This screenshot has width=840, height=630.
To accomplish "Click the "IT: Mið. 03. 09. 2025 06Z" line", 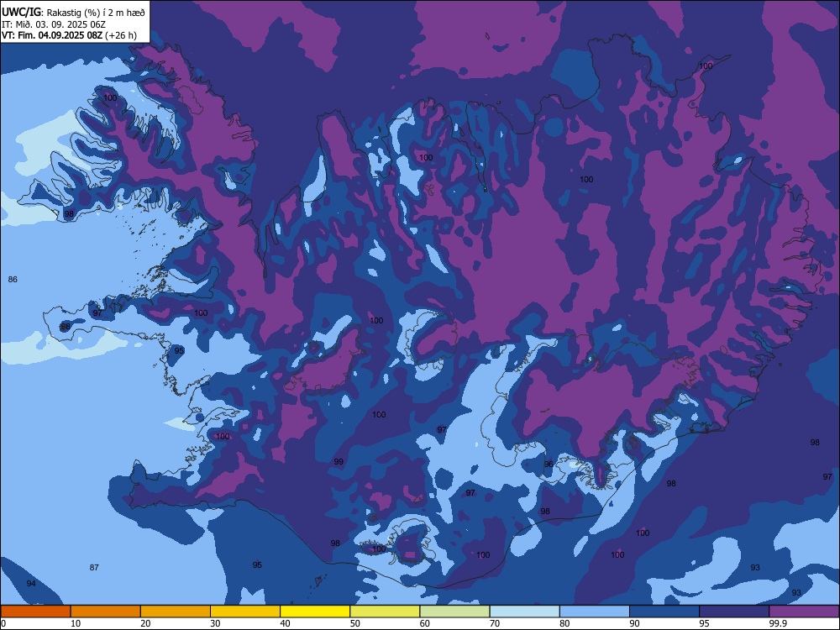I will tap(54, 24).
